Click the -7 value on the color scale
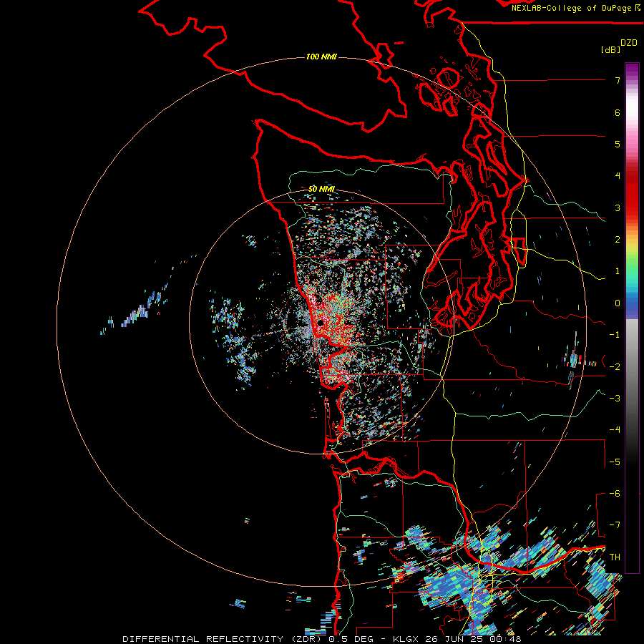 [x=615, y=525]
